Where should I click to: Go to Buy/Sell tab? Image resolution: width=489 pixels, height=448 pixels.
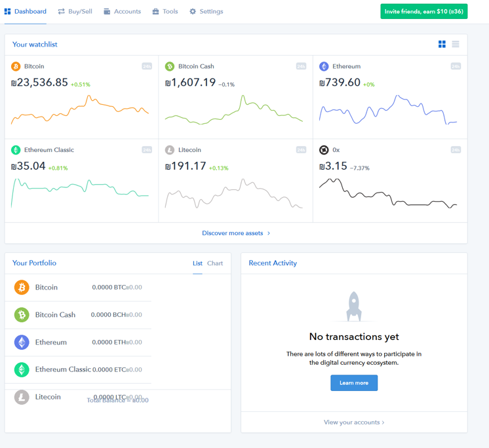[x=75, y=12]
